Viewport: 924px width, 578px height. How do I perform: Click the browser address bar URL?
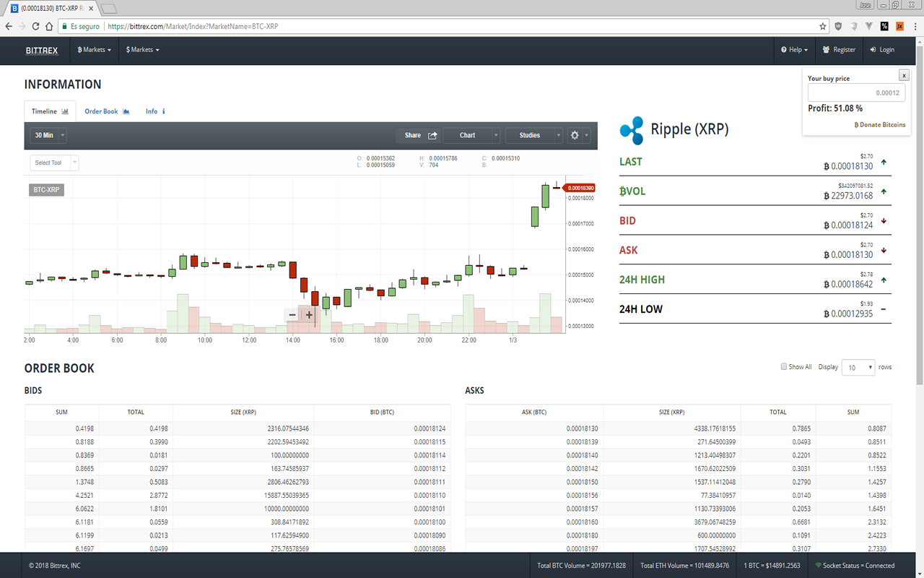(193, 26)
